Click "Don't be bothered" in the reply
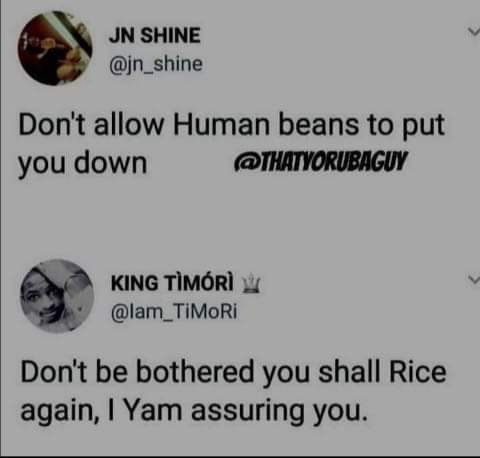Viewport: 480px width, 458px height. [137, 372]
